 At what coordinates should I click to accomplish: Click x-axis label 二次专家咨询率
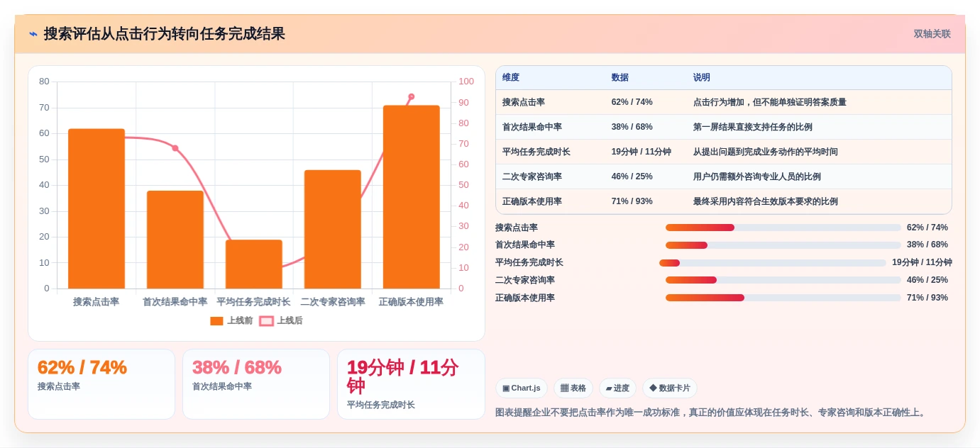coord(333,302)
